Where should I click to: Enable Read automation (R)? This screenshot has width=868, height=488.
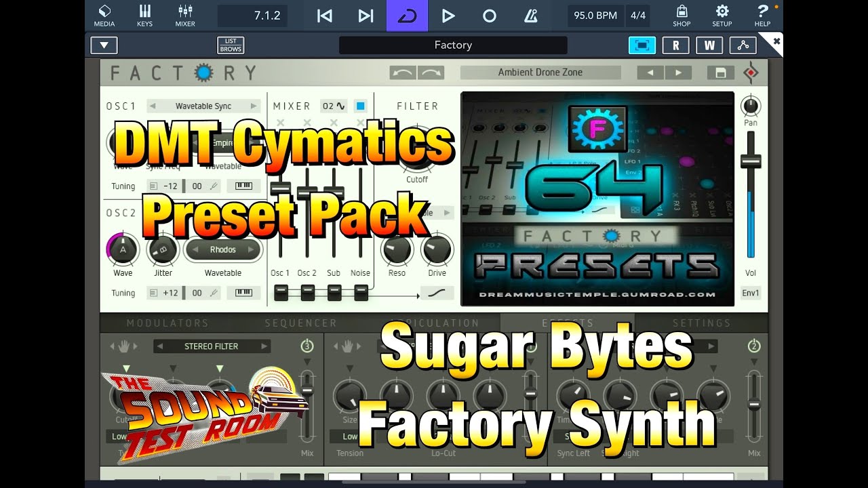[675, 45]
